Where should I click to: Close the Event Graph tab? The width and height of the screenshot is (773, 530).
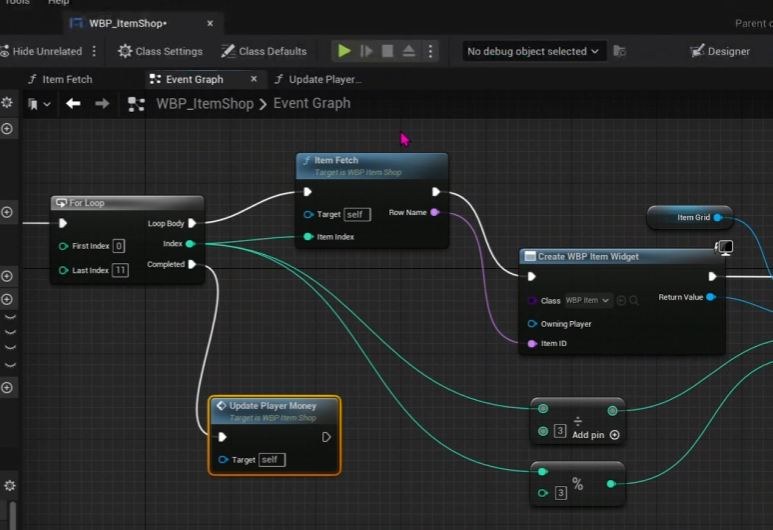[254, 79]
